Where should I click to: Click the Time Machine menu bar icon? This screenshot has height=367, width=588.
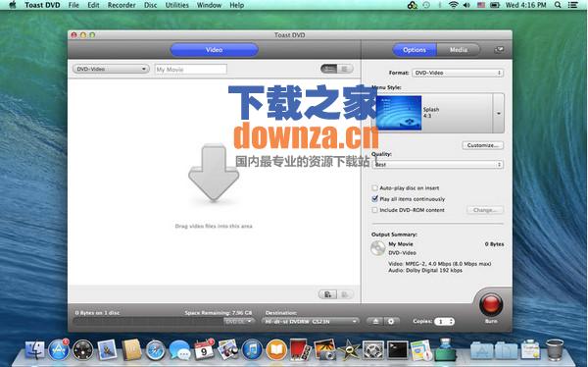(426, 5)
